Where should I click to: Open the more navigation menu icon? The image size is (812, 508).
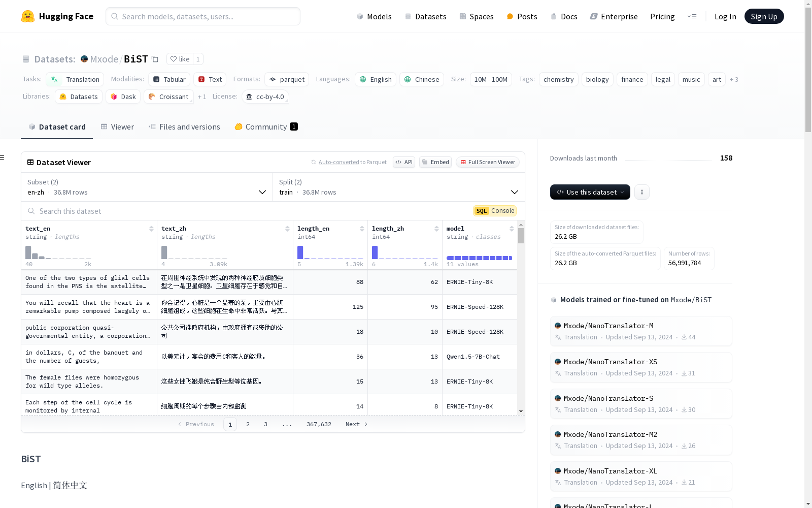[692, 16]
